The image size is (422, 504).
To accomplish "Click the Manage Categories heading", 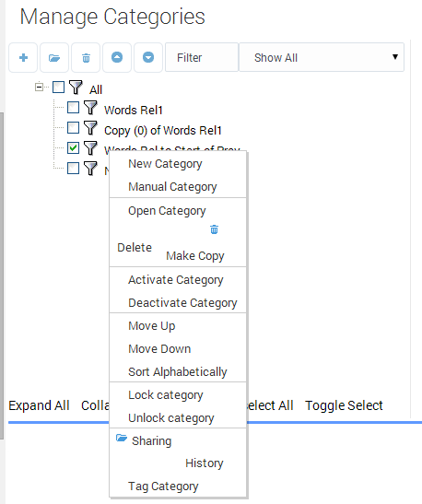I will [112, 16].
